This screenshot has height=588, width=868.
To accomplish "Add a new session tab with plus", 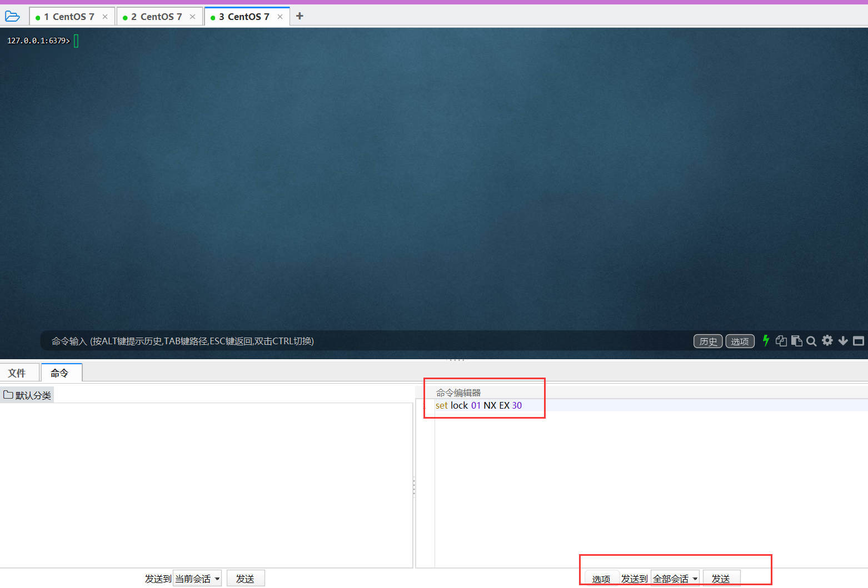I will [300, 16].
